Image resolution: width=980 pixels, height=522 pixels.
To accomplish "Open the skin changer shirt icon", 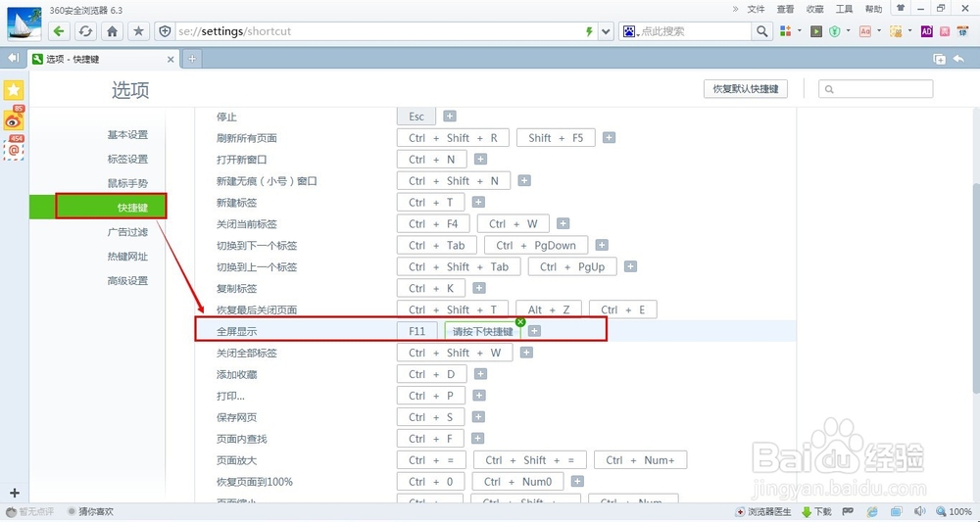I will (900, 8).
